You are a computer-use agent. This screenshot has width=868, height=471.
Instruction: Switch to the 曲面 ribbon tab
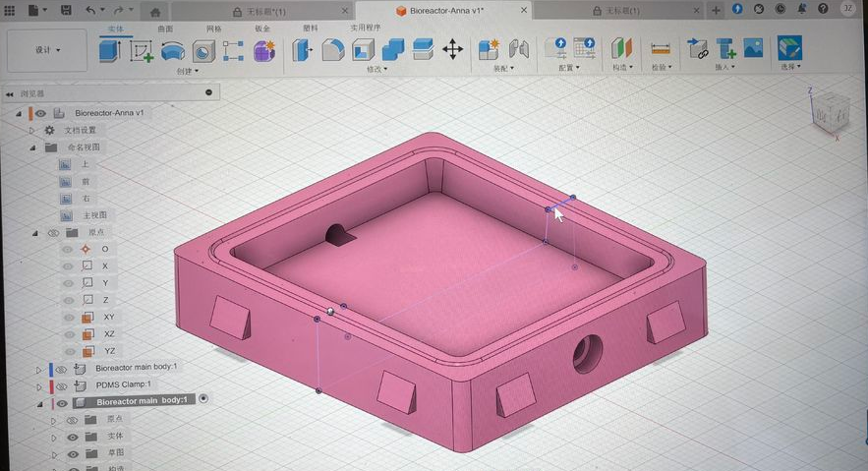pyautogui.click(x=164, y=29)
